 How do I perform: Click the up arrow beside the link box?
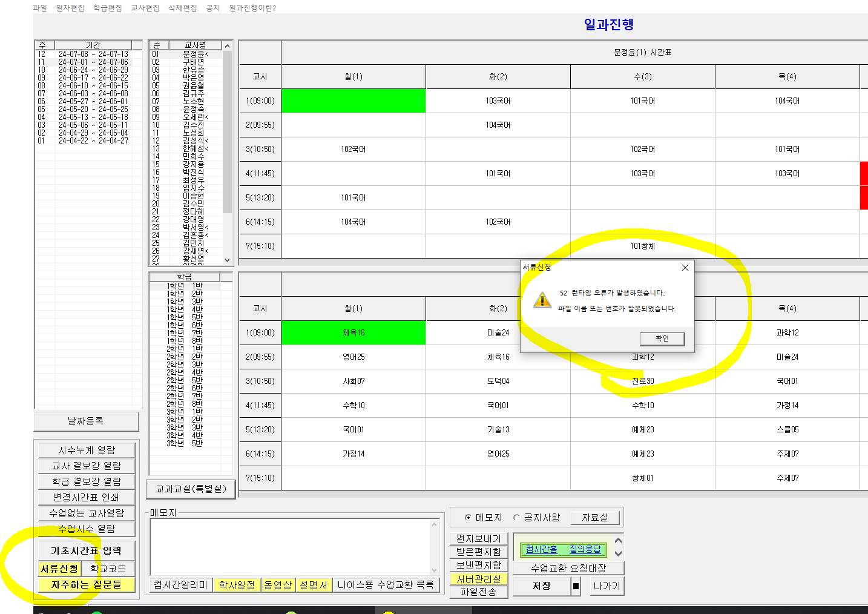[x=618, y=541]
